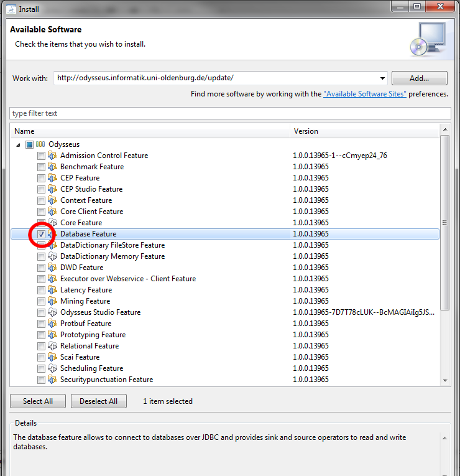460x476 pixels.
Task: Enable the Core Feature checkbox
Action: point(41,223)
